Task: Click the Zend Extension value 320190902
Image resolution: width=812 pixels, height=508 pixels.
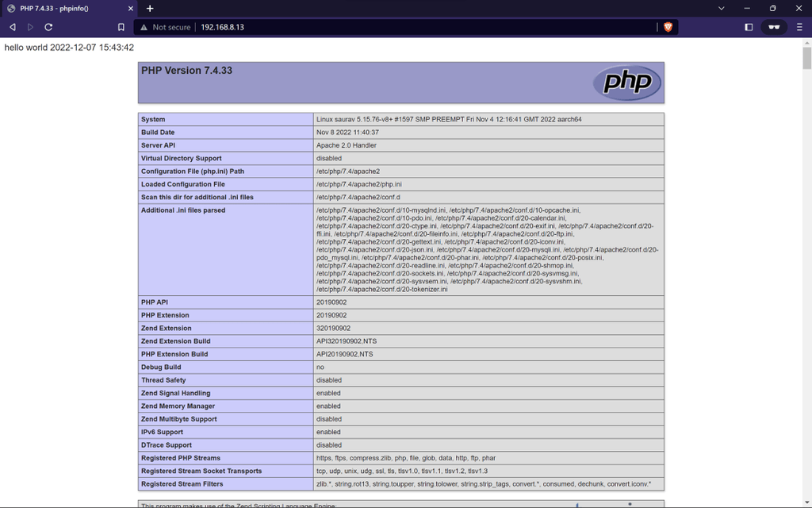Action: point(334,328)
